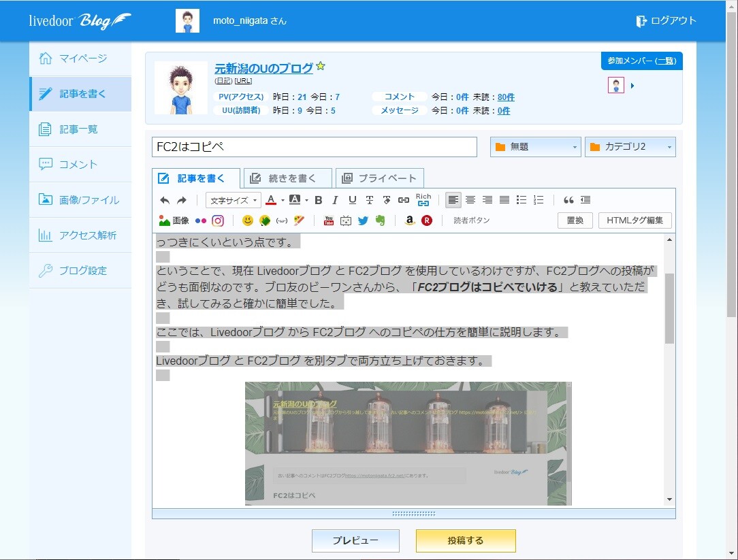738x560 pixels.
Task: Open ブログ設定 in sidebar
Action: pos(80,270)
